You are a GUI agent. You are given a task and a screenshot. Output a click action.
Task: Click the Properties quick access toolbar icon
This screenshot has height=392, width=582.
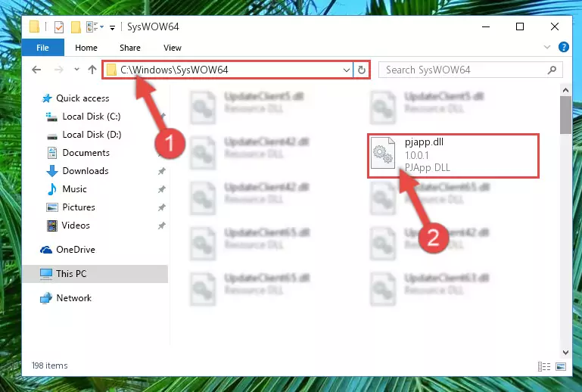pos(58,27)
